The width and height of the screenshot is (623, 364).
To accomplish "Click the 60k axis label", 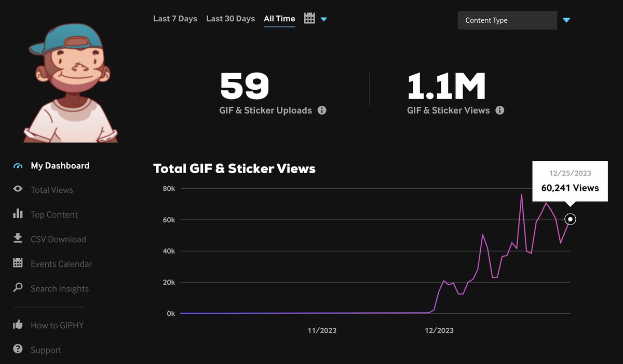I will 169,220.
